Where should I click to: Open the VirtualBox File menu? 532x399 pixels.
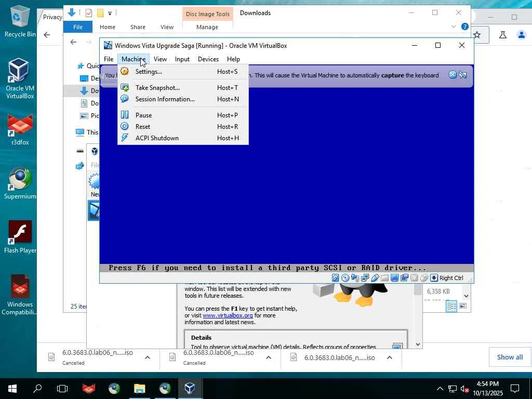point(109,59)
